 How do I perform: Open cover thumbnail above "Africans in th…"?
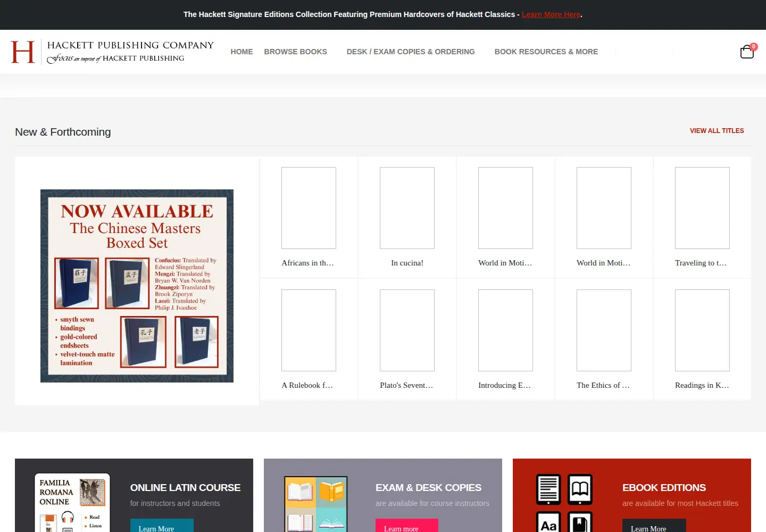pos(309,208)
